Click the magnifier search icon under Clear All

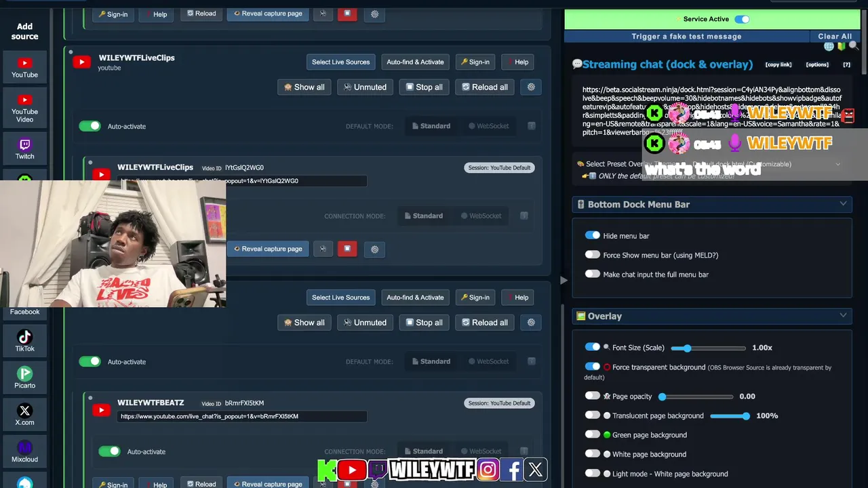[854, 46]
